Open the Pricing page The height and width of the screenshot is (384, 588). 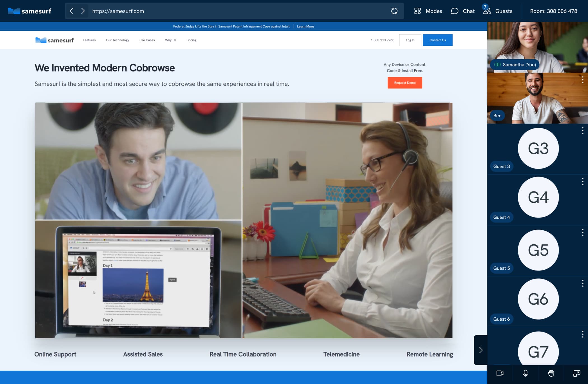[191, 40]
